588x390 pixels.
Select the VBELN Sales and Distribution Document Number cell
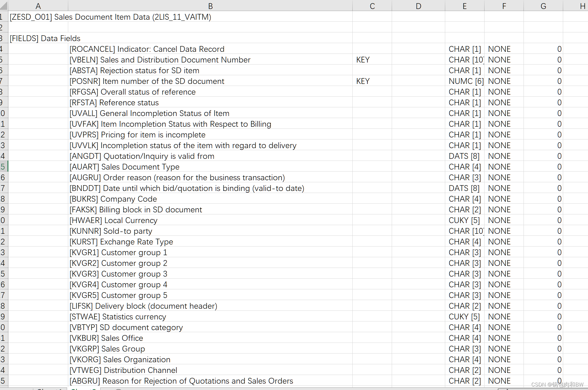pyautogui.click(x=160, y=60)
